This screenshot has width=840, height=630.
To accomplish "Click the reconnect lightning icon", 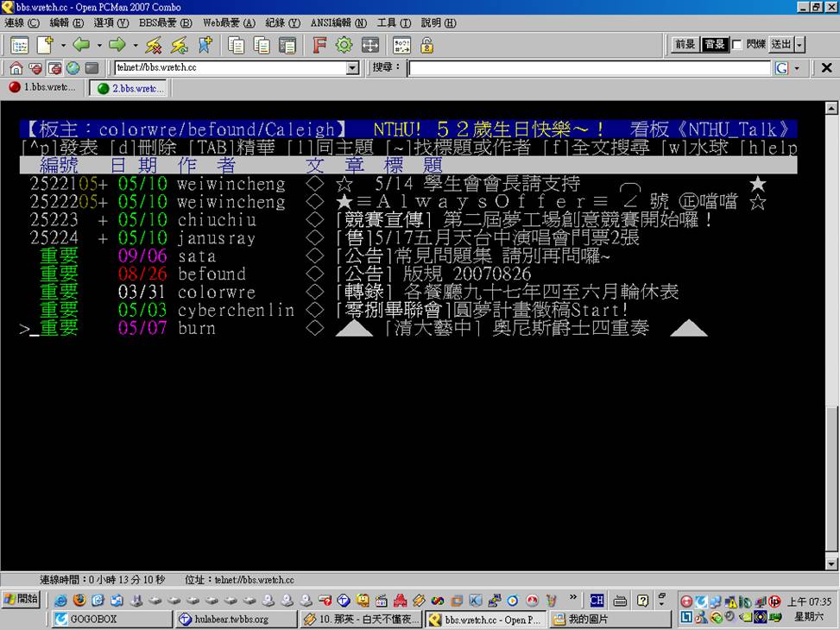I will click(180, 45).
